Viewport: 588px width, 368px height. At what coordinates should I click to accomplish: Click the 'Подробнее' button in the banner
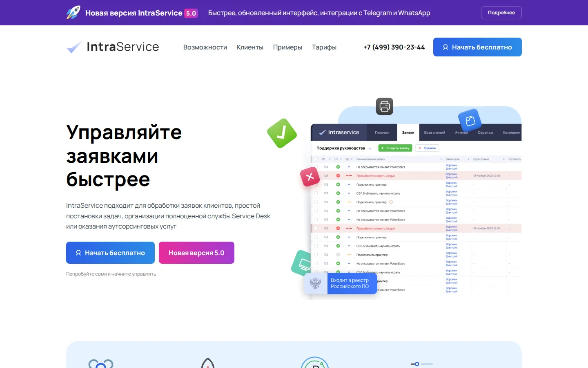[x=501, y=13]
